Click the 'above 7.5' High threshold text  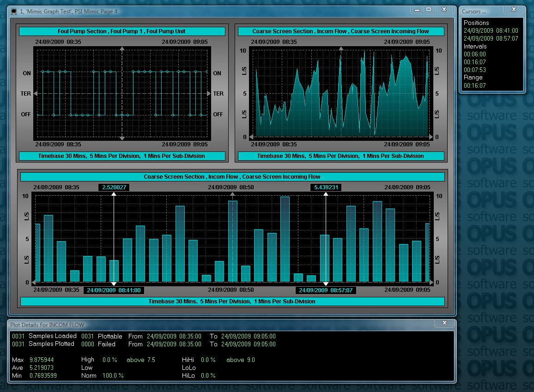click(x=140, y=360)
